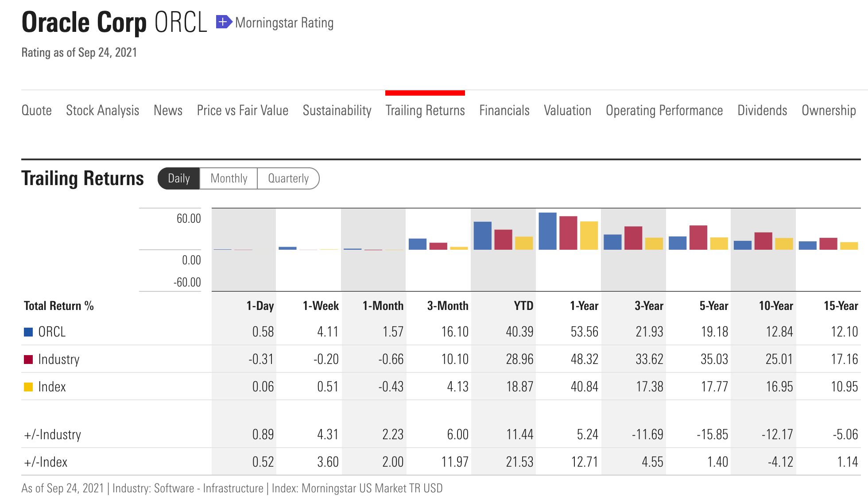Click the +/-Industry row label
868x503 pixels.
pyautogui.click(x=53, y=434)
